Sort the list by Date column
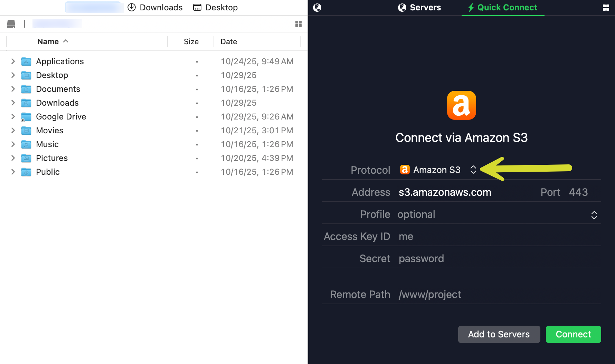 pyautogui.click(x=229, y=42)
